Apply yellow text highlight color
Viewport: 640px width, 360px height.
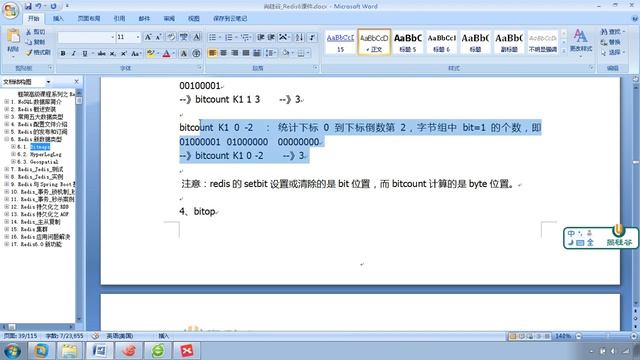tap(151, 53)
